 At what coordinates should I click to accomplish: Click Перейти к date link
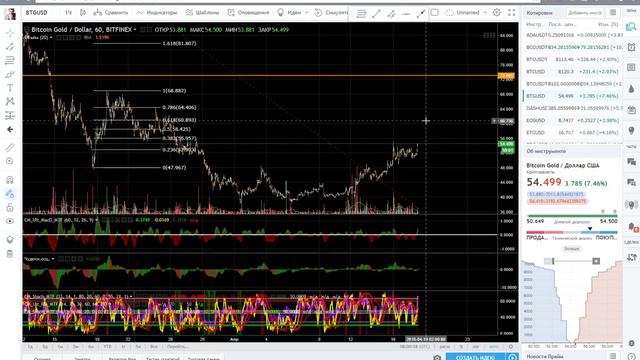pos(178,347)
